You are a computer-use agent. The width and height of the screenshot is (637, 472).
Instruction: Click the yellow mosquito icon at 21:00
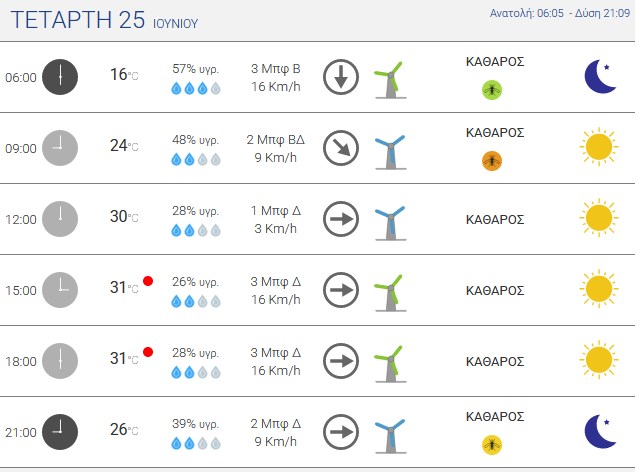click(x=492, y=444)
